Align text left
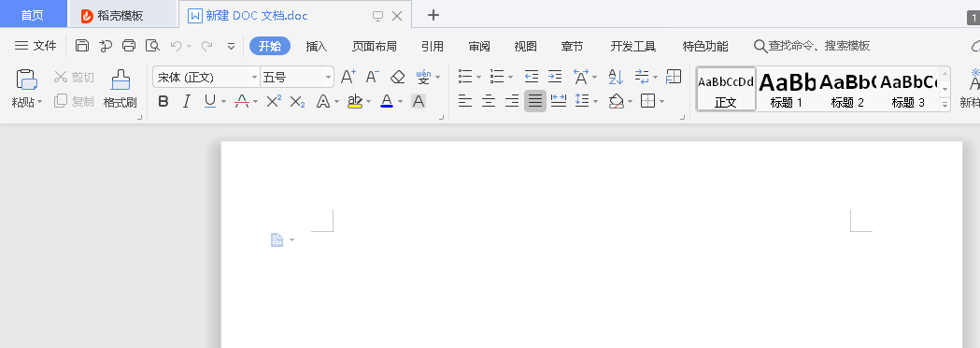Image resolution: width=980 pixels, height=348 pixels. tap(465, 101)
